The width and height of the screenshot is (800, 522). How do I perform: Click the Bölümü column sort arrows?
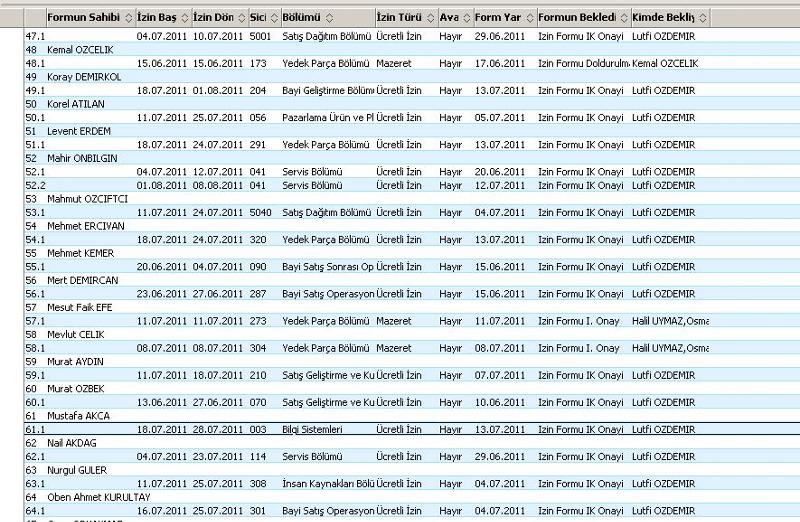330,18
